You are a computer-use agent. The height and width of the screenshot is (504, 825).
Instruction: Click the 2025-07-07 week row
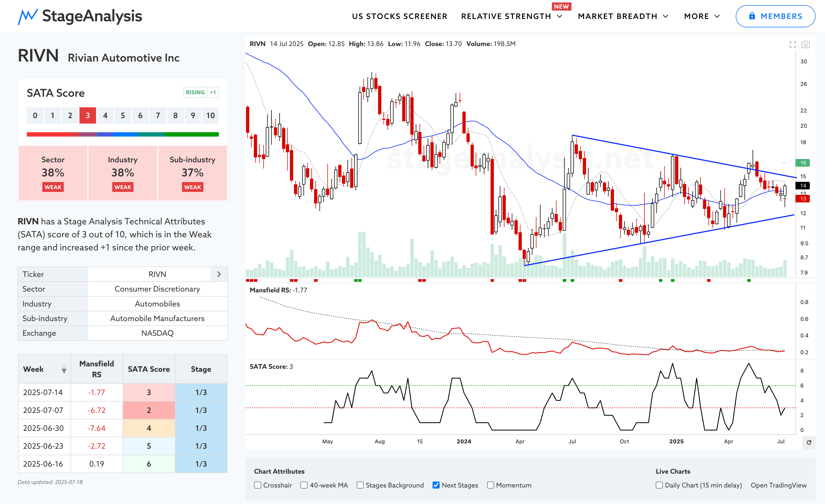coord(123,410)
